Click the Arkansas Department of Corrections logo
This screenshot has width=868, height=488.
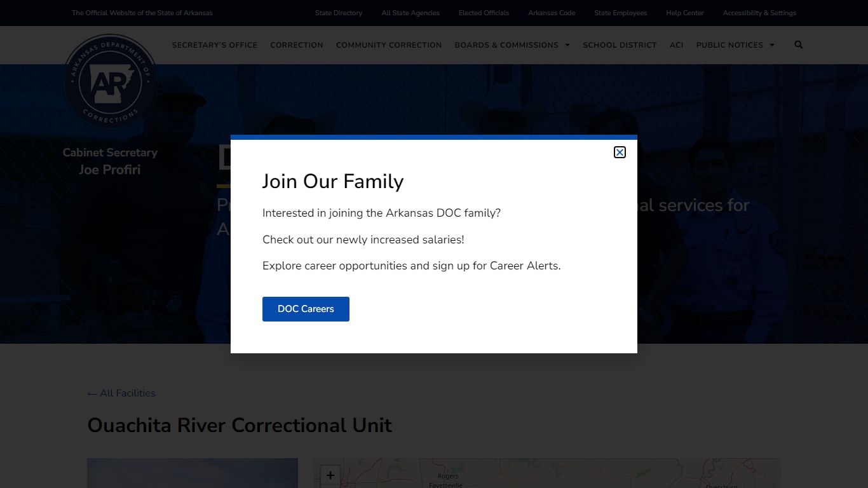click(x=110, y=82)
